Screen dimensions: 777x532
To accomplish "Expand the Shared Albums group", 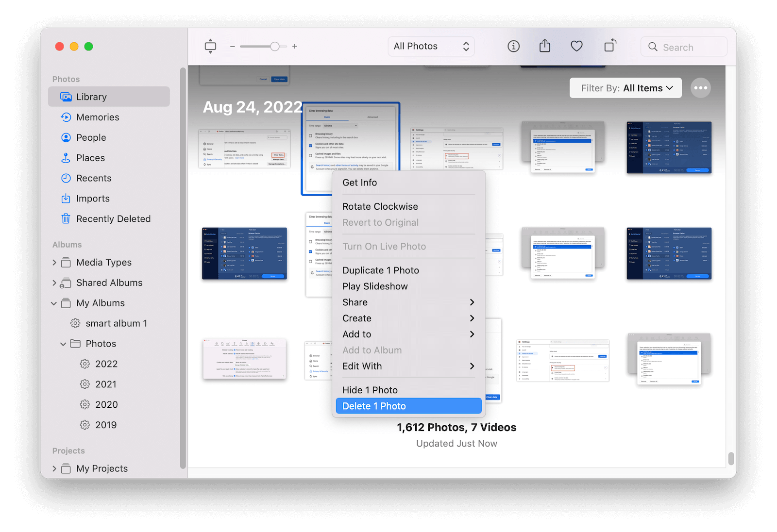I will pyautogui.click(x=54, y=283).
